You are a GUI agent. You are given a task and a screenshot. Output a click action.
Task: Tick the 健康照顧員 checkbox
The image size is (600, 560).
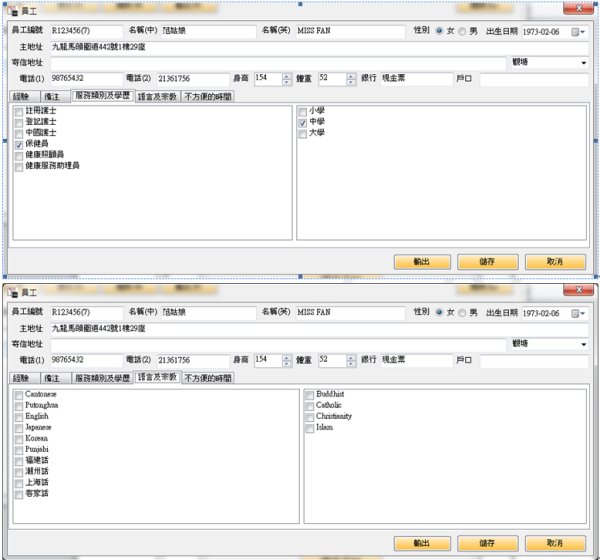click(19, 156)
